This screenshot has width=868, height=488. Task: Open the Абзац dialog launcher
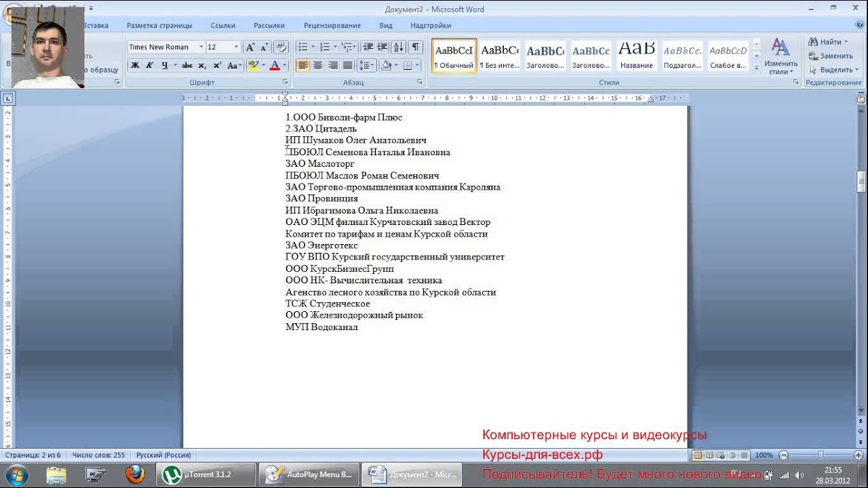420,82
